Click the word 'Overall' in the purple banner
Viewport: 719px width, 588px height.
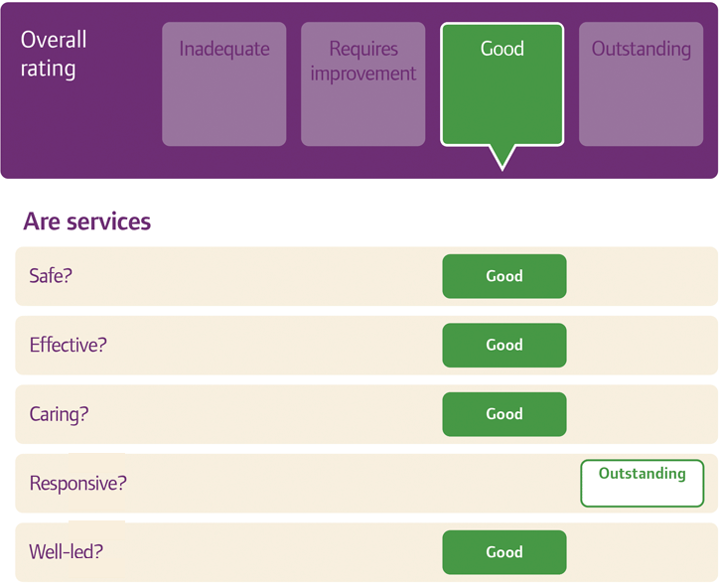(x=54, y=40)
